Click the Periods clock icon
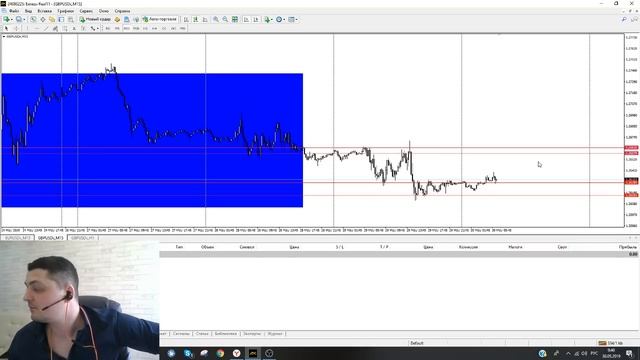 279,19
